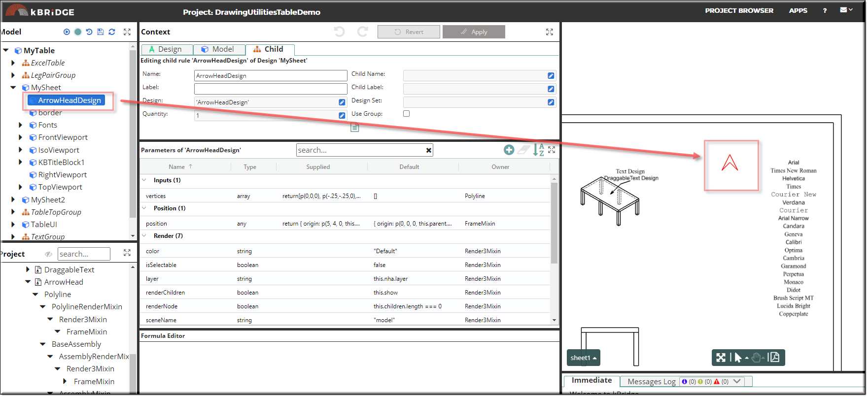Image resolution: width=868 pixels, height=397 pixels.
Task: Click the Model panel run (play) icon
Action: (67, 32)
